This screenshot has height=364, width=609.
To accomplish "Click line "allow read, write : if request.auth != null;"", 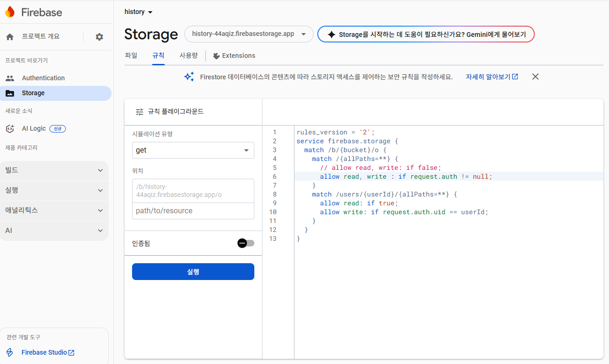I will pyautogui.click(x=406, y=176).
